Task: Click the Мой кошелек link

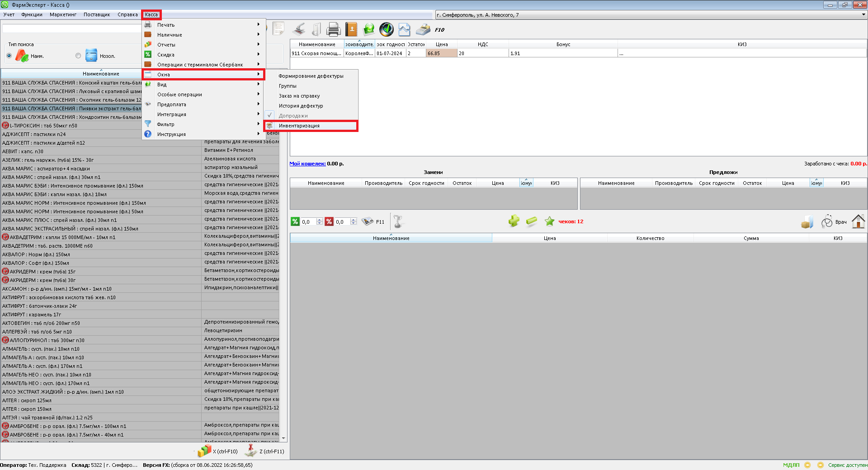Action: [x=307, y=164]
